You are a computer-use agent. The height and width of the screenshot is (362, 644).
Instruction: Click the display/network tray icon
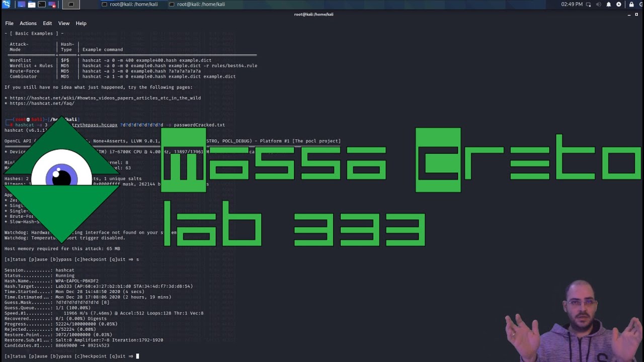[589, 5]
